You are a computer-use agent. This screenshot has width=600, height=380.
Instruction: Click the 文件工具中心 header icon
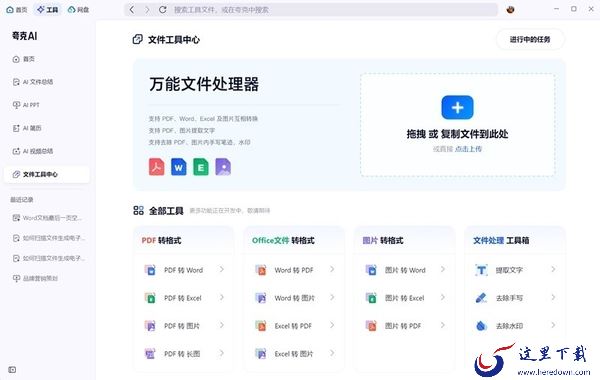tap(138, 39)
